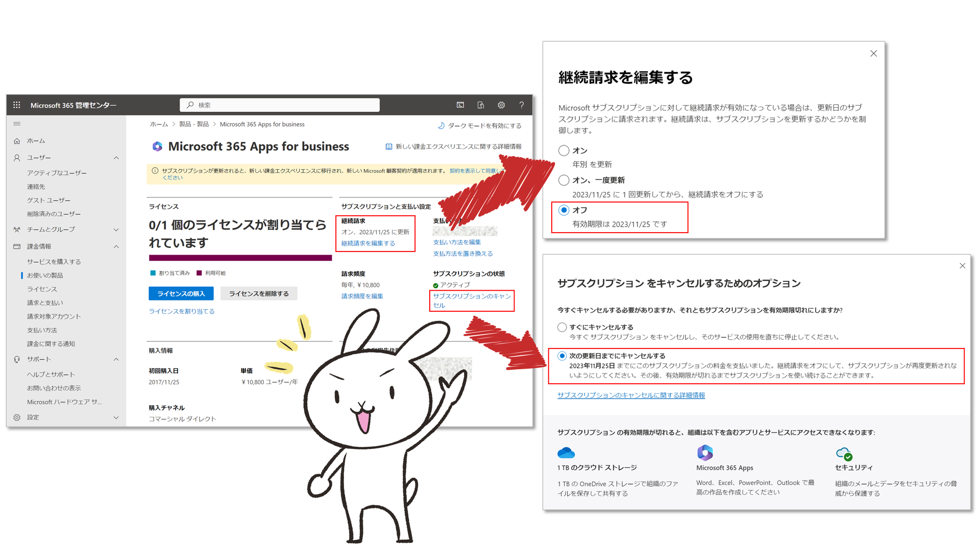This screenshot has height=551, width=980.
Task: Open サブスクリプションのキャンセルに関する詳細情報 link
Action: (631, 395)
